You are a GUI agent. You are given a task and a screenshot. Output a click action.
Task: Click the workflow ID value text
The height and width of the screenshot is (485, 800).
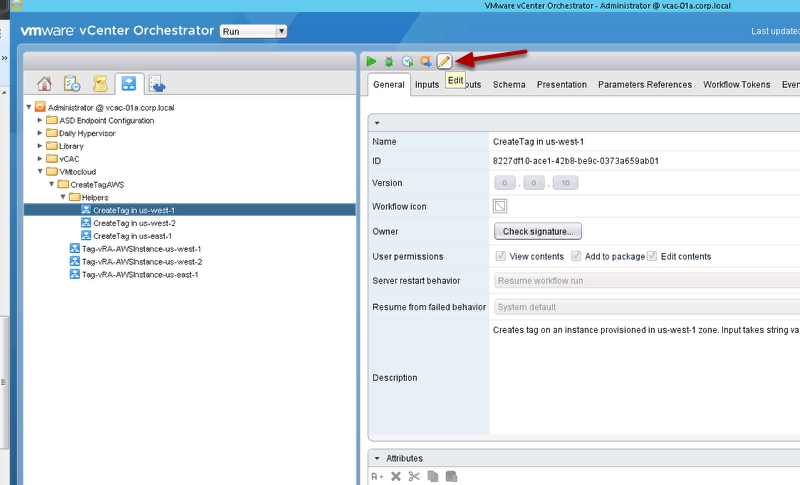click(576, 161)
